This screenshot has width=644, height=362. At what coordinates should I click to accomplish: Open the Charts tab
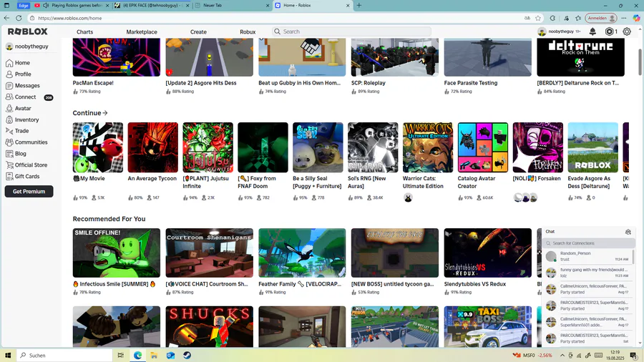pos(84,32)
